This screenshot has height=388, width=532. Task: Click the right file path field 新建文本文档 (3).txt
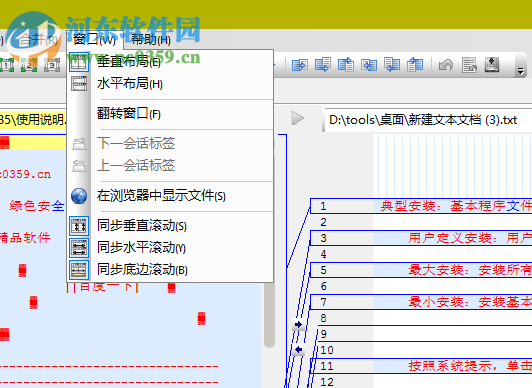coord(428,120)
